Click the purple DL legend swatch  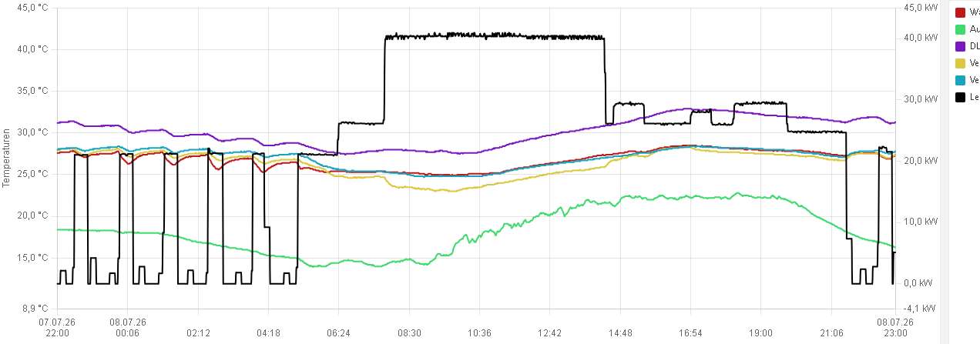(x=960, y=46)
